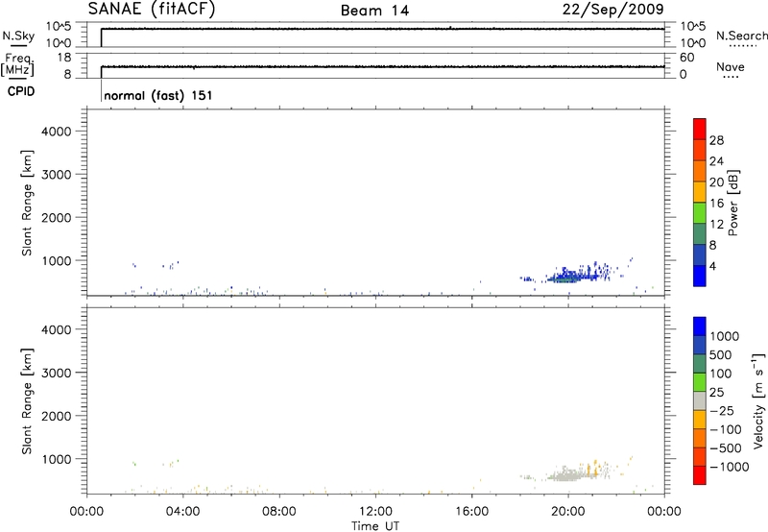This screenshot has height=532, width=768.
Task: Pick the red bottom segment of Velocity colorbar
Action: pyautogui.click(x=700, y=475)
